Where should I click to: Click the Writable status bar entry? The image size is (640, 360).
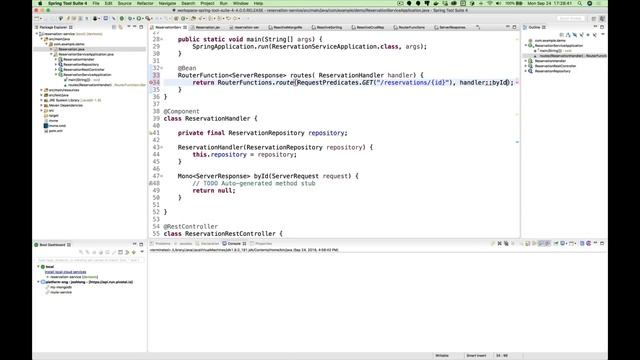442,356
